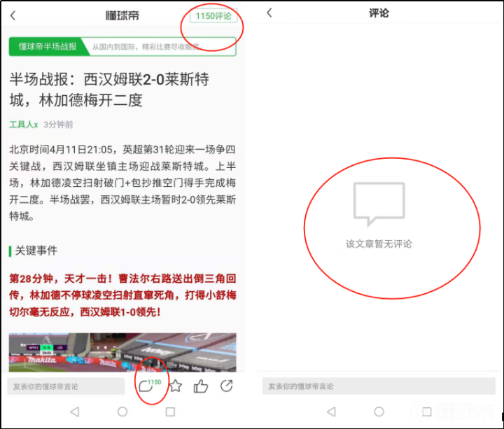This screenshot has width=504, height=429.
Task: Open Android recents square under the article page
Action: tap(170, 412)
